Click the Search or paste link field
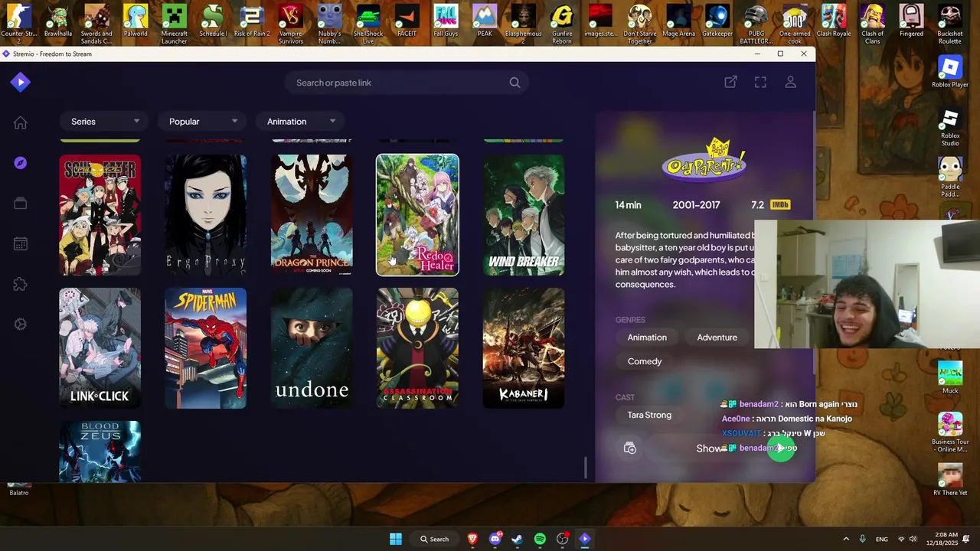 [407, 83]
